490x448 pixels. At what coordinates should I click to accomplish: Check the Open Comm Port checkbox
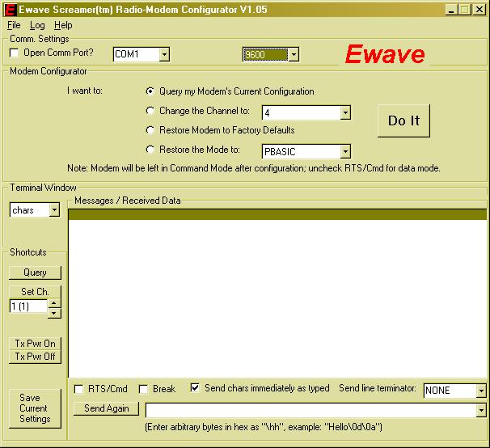click(14, 53)
